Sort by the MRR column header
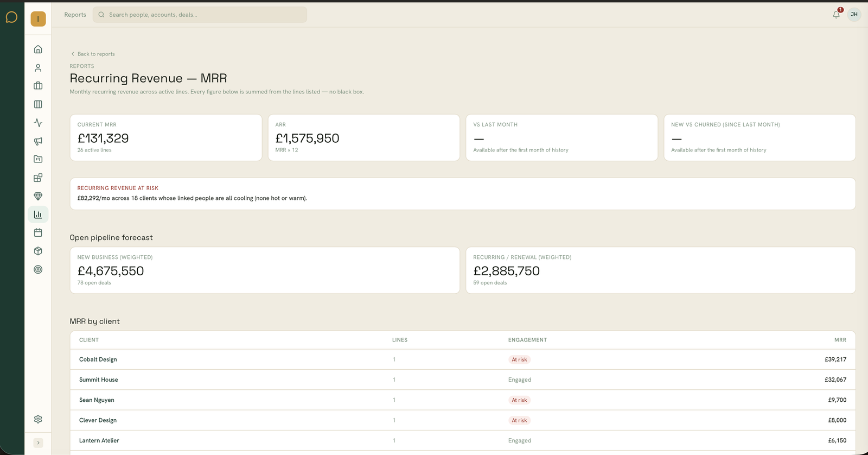 click(x=840, y=340)
